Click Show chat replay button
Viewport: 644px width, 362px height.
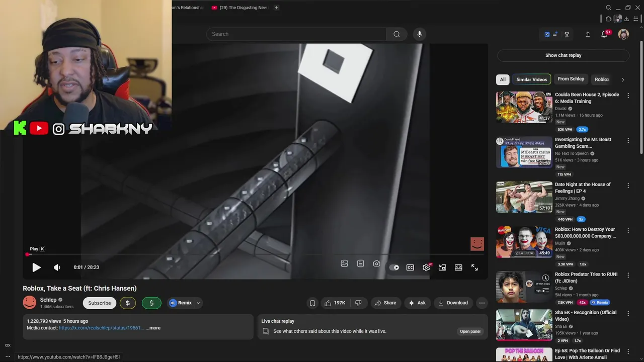tap(563, 55)
